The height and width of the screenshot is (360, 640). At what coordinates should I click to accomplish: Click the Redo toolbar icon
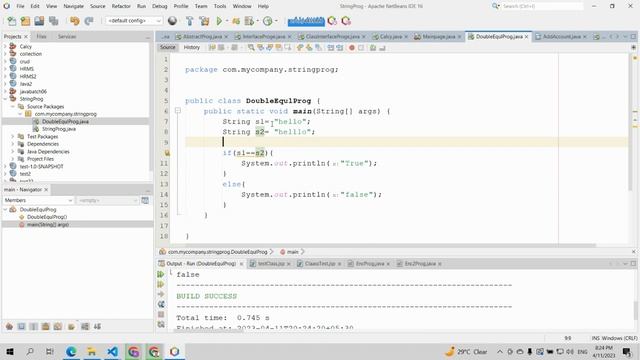pyautogui.click(x=89, y=21)
